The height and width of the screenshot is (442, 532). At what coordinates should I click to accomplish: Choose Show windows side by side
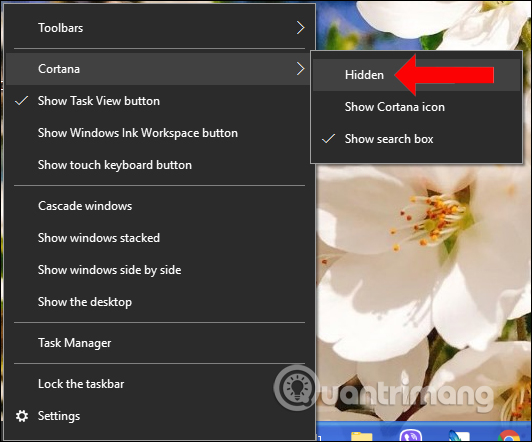click(x=159, y=270)
